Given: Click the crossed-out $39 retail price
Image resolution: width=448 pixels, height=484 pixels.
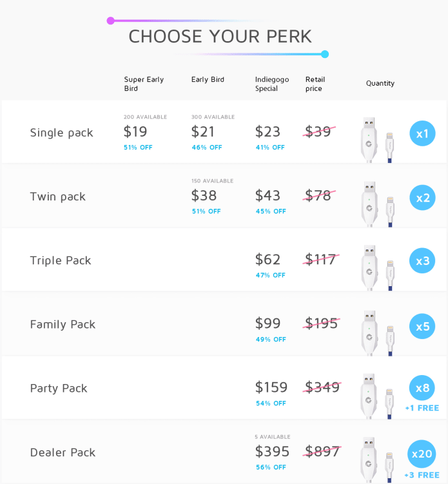Looking at the screenshot, I should point(318,132).
